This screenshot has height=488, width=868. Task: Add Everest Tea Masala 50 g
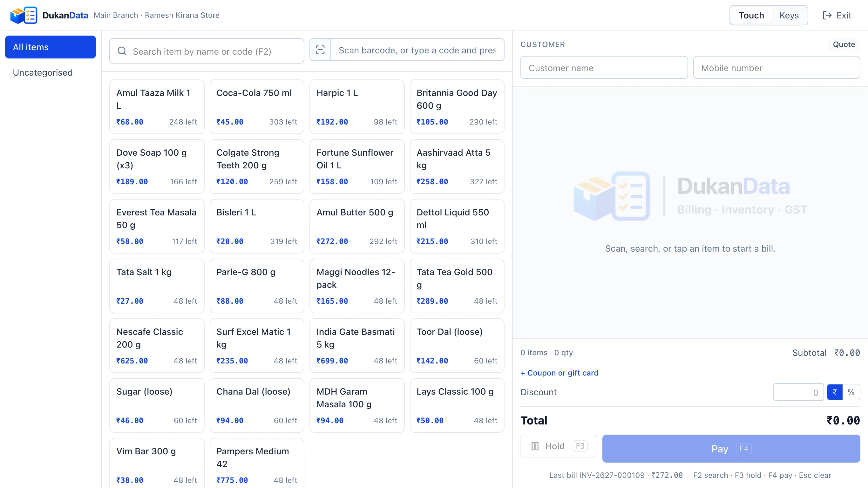(x=157, y=226)
